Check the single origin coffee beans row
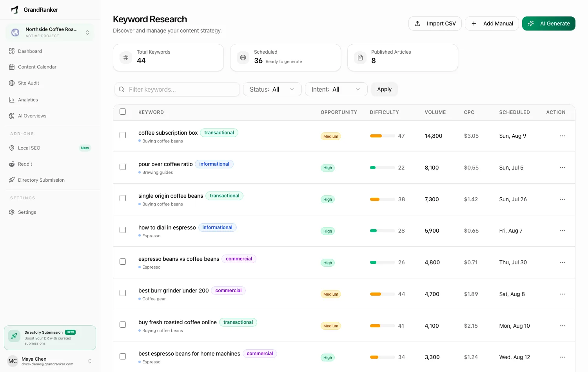Viewport: 588px width, 372px height. tap(123, 198)
